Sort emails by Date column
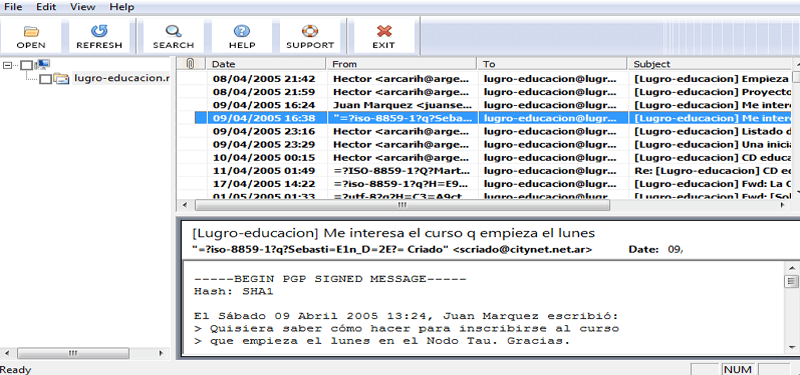Viewport: 800px width, 375px height. (266, 64)
